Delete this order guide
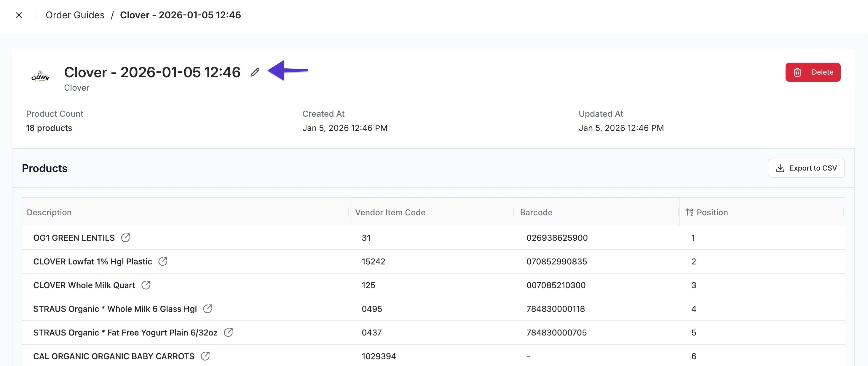The width and height of the screenshot is (868, 366). 812,72
